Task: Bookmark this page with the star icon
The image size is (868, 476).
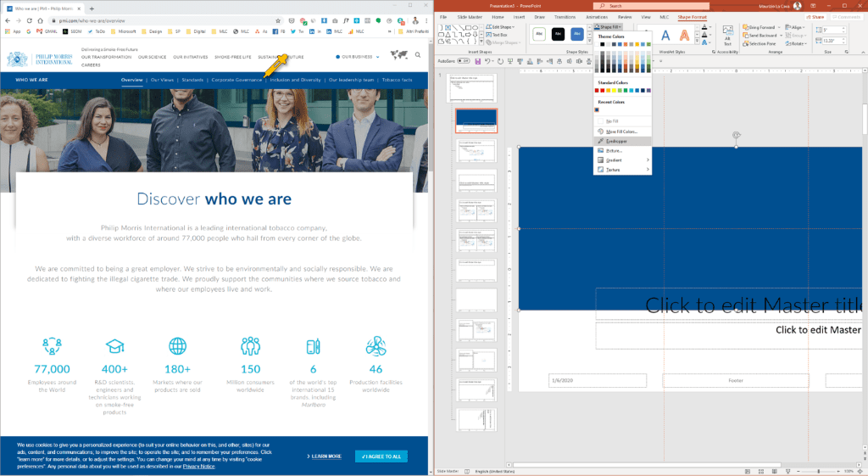Action: [278, 20]
